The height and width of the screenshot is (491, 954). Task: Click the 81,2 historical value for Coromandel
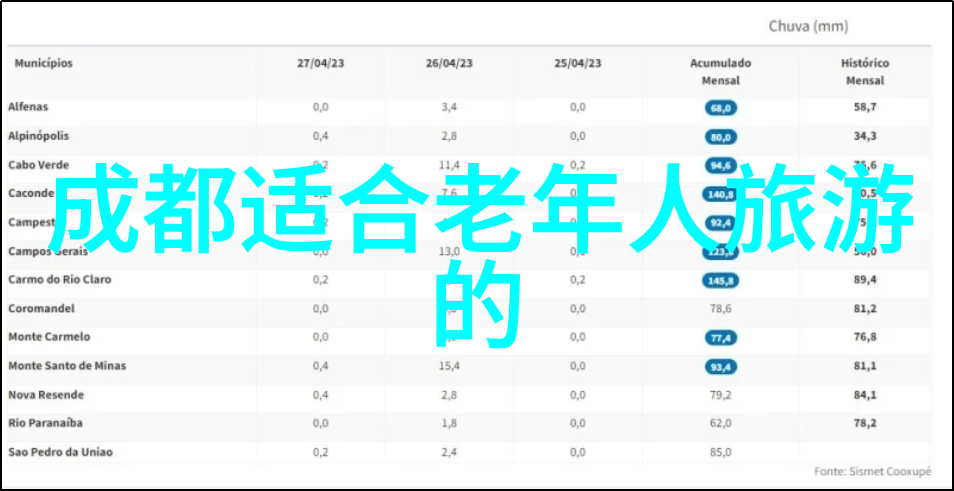pyautogui.click(x=865, y=308)
